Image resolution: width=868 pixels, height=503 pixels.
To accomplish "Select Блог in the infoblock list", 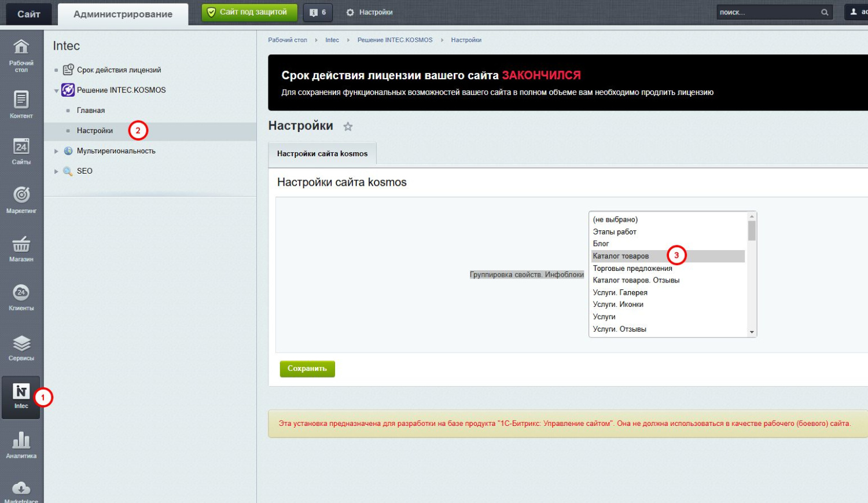I will point(668,244).
